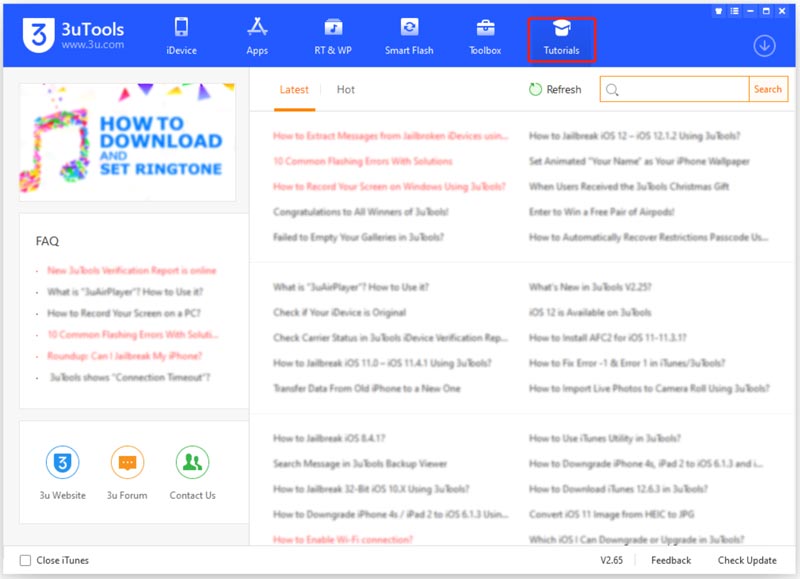The width and height of the screenshot is (800, 579).
Task: Open 'How to Install AFC2 for iOS 11' article
Action: [608, 338]
